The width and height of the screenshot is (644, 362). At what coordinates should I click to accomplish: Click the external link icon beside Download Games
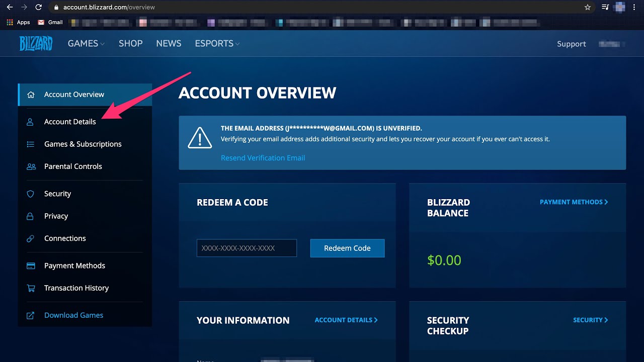pyautogui.click(x=30, y=315)
